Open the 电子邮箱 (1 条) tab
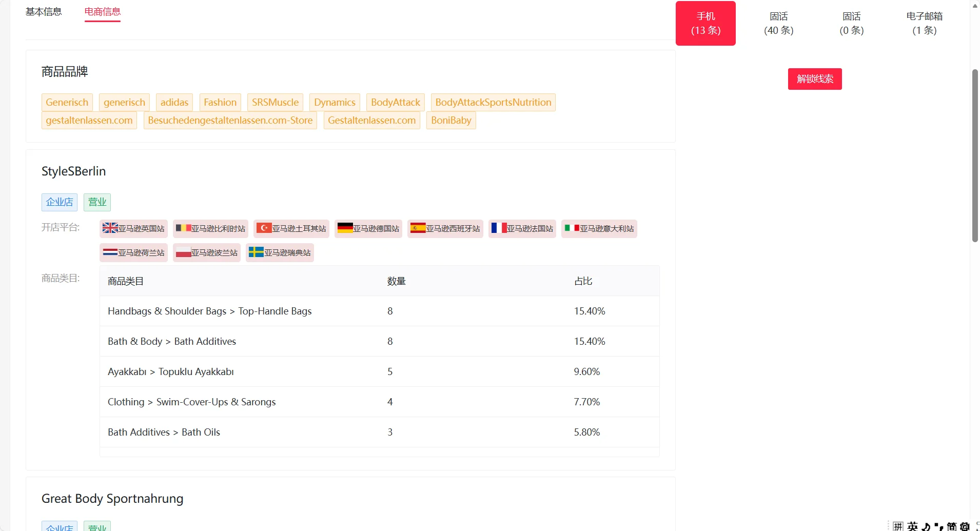The width and height of the screenshot is (980, 531). click(925, 23)
